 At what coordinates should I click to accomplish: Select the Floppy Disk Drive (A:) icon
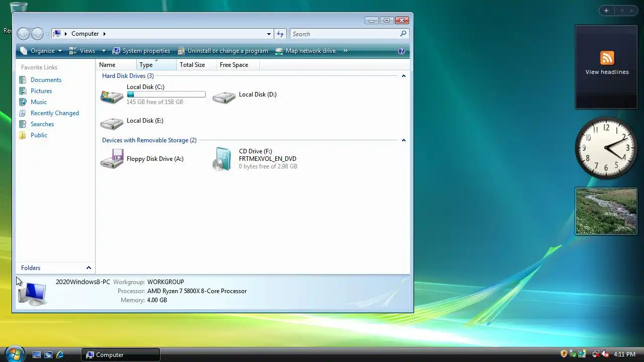point(112,159)
